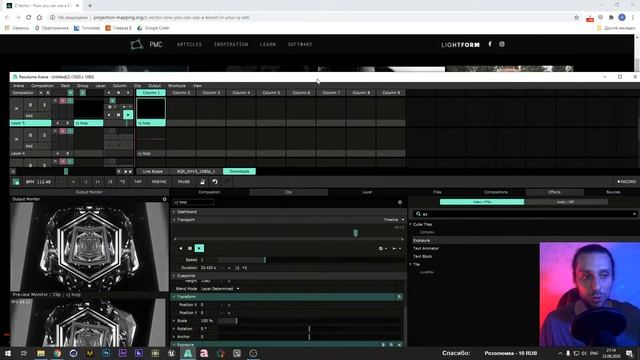Click the play button in Transport section

(x=199, y=248)
